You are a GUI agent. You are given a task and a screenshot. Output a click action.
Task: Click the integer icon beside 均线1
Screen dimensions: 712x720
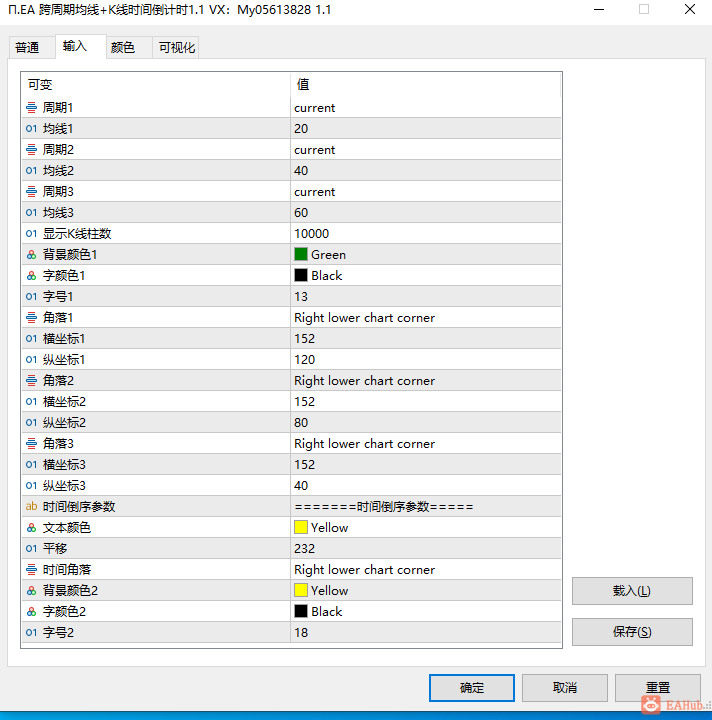pyautogui.click(x=31, y=129)
